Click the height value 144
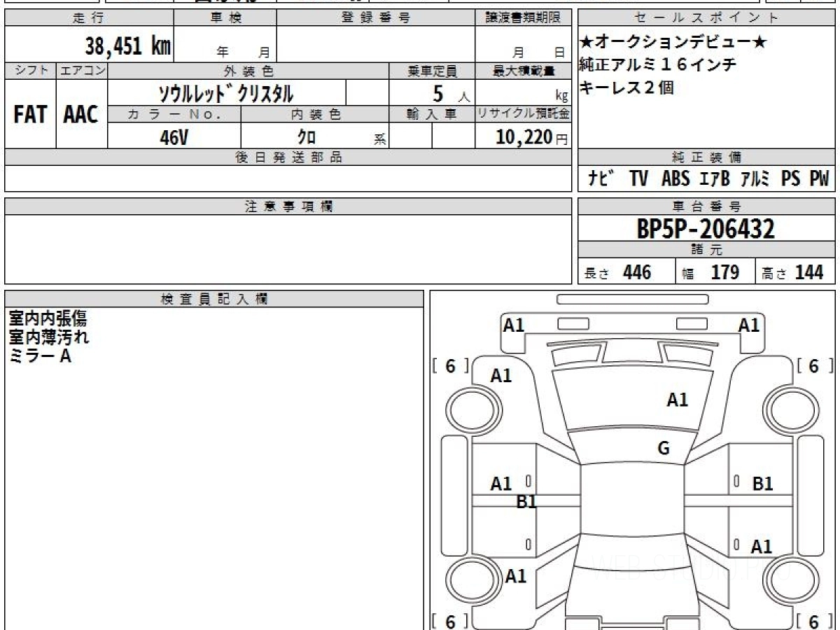The width and height of the screenshot is (840, 630). 809,272
